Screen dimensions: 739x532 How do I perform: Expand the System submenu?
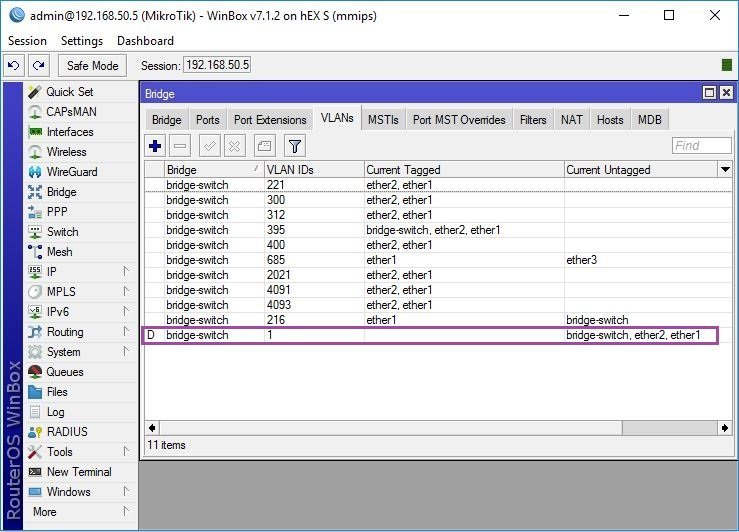126,352
